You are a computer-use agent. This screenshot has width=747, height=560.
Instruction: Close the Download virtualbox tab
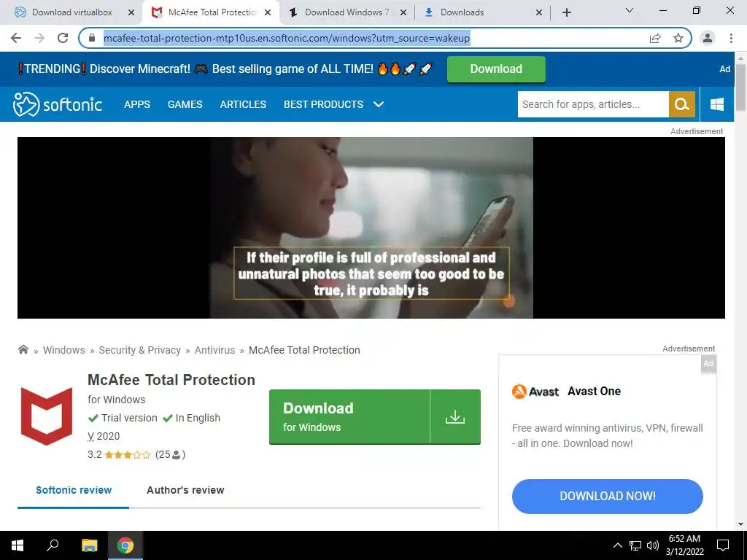click(131, 12)
